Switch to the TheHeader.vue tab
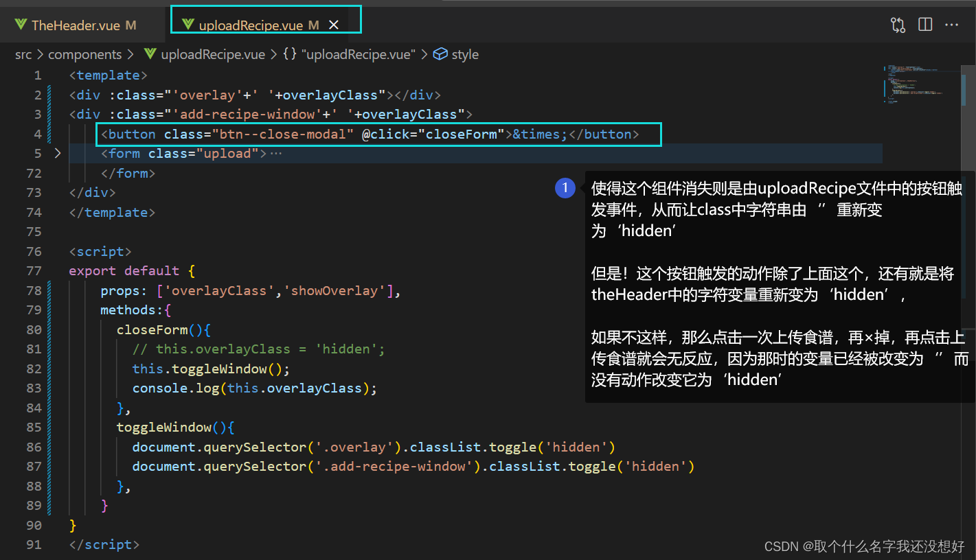This screenshot has width=976, height=560. 76,25
